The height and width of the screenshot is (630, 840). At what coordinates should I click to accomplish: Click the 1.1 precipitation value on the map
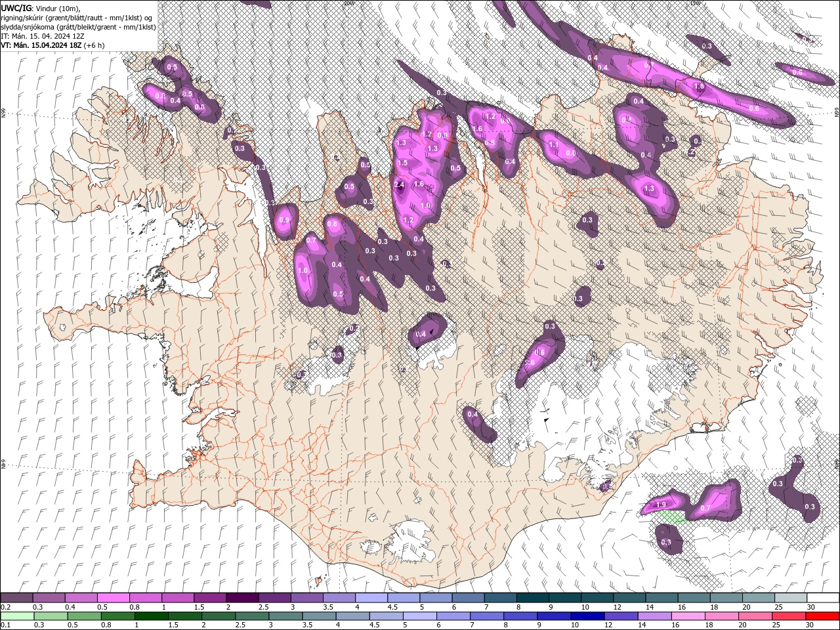[553, 145]
